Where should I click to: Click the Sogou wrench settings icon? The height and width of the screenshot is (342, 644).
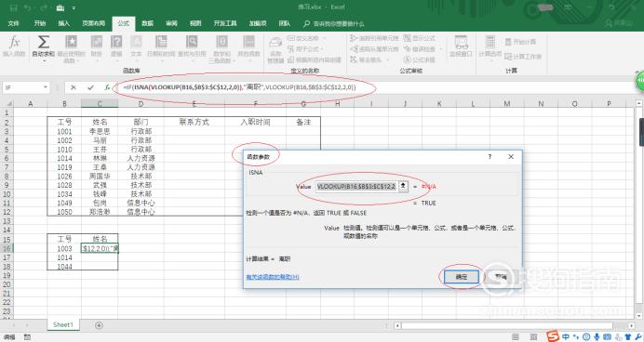(x=637, y=337)
